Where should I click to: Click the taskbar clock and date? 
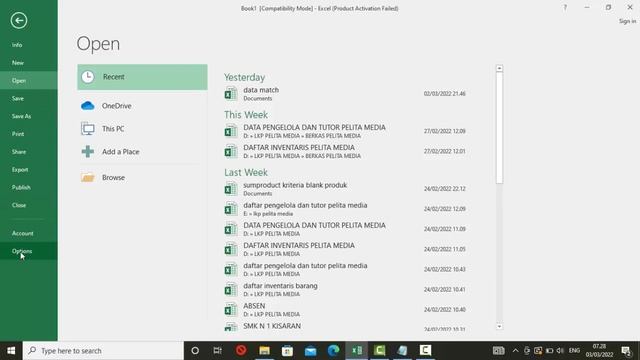(599, 351)
